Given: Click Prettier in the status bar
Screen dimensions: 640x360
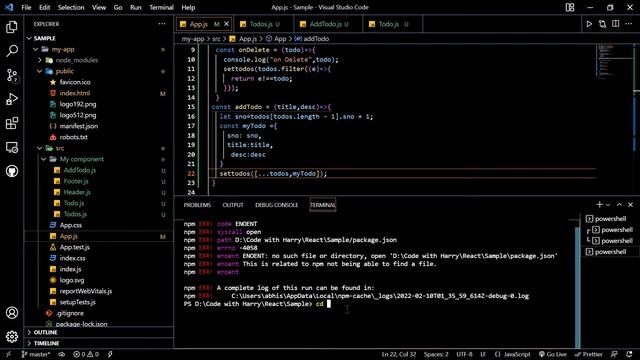Looking at the screenshot, I should coord(588,354).
